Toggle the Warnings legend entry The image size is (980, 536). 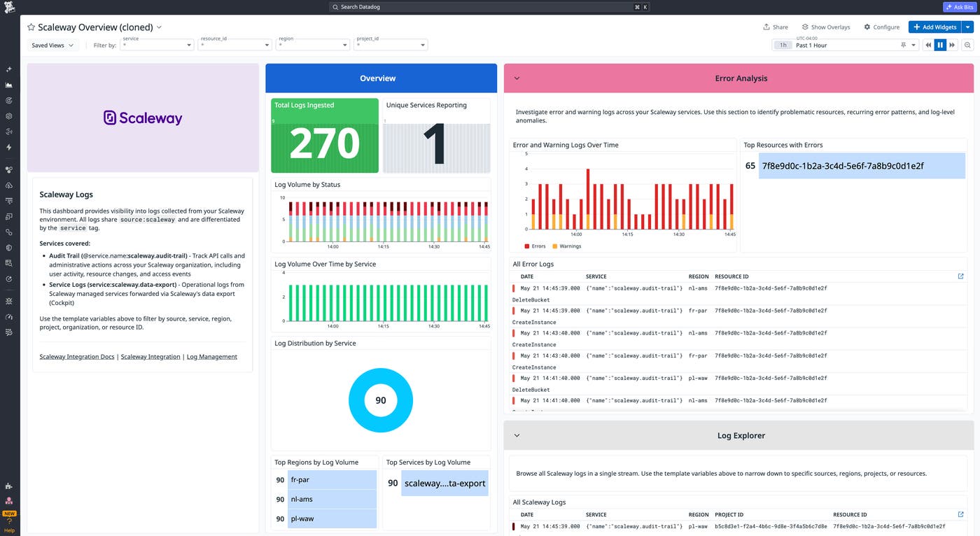[567, 246]
